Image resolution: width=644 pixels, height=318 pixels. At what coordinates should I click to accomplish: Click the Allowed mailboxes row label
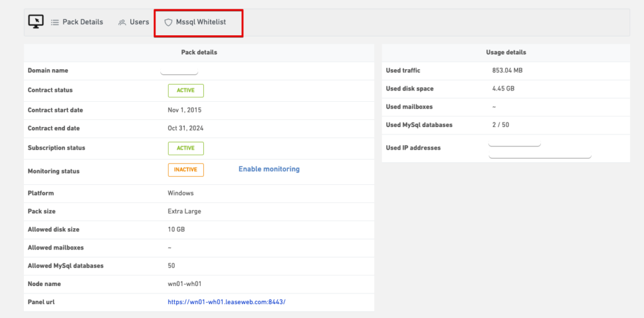(x=55, y=248)
